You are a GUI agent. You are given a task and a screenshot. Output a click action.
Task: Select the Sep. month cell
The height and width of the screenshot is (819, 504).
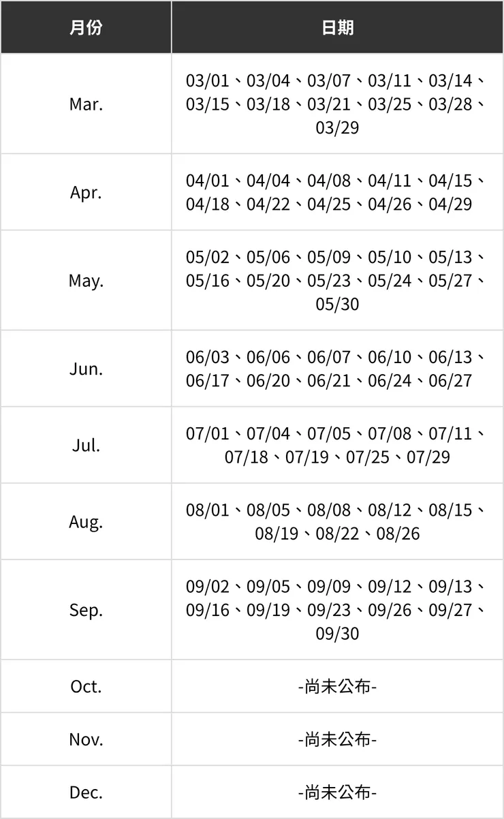coord(86,610)
